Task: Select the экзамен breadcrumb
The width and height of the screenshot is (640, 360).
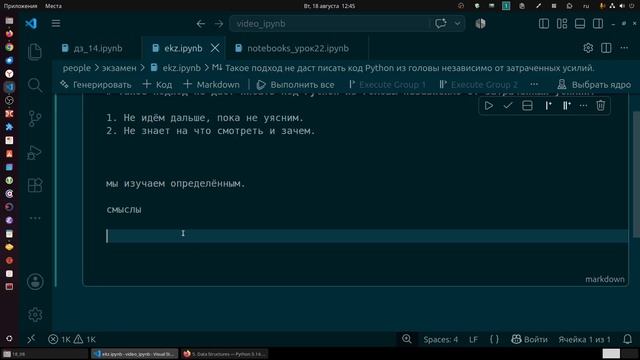Action: click(119, 68)
